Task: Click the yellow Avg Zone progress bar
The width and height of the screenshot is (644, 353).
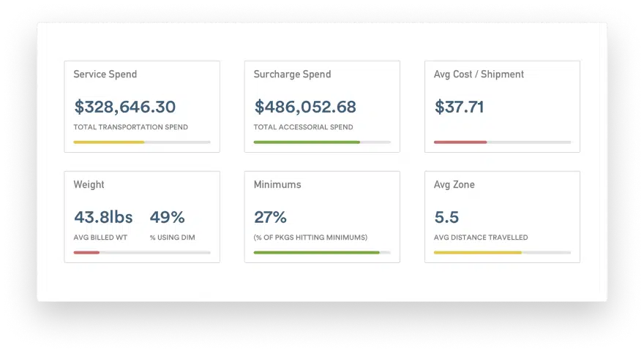Action: pyautogui.click(x=477, y=252)
